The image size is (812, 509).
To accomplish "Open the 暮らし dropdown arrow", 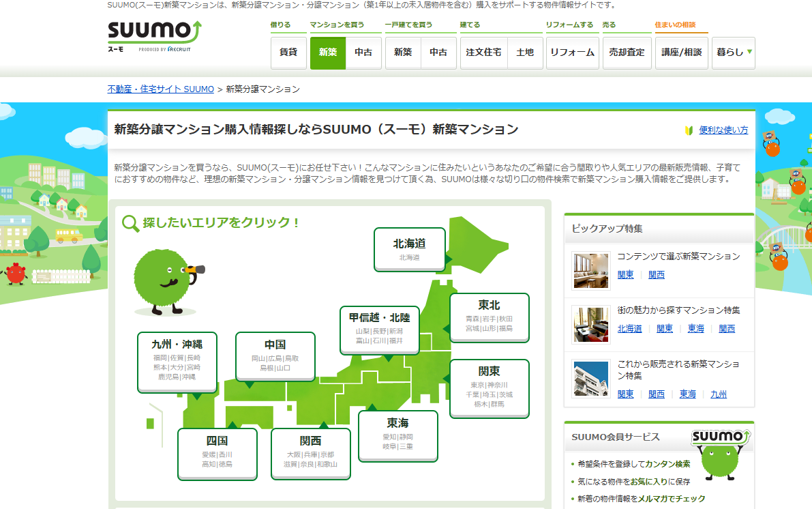I will click(749, 52).
